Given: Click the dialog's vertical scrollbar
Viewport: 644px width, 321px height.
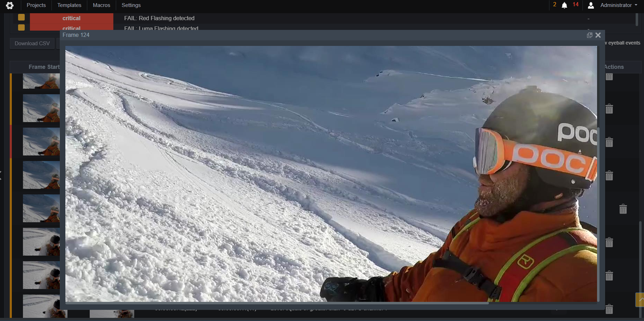Looking at the screenshot, I should click(598, 215).
